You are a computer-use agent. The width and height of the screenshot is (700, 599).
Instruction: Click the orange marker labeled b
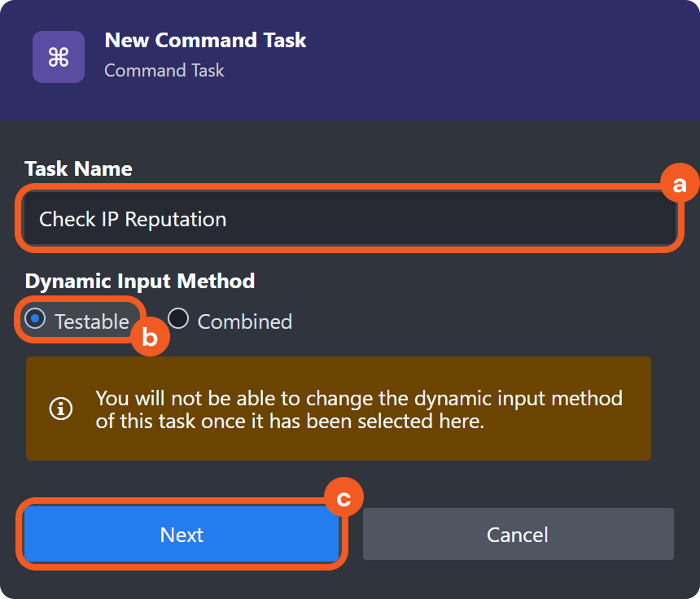tap(150, 338)
